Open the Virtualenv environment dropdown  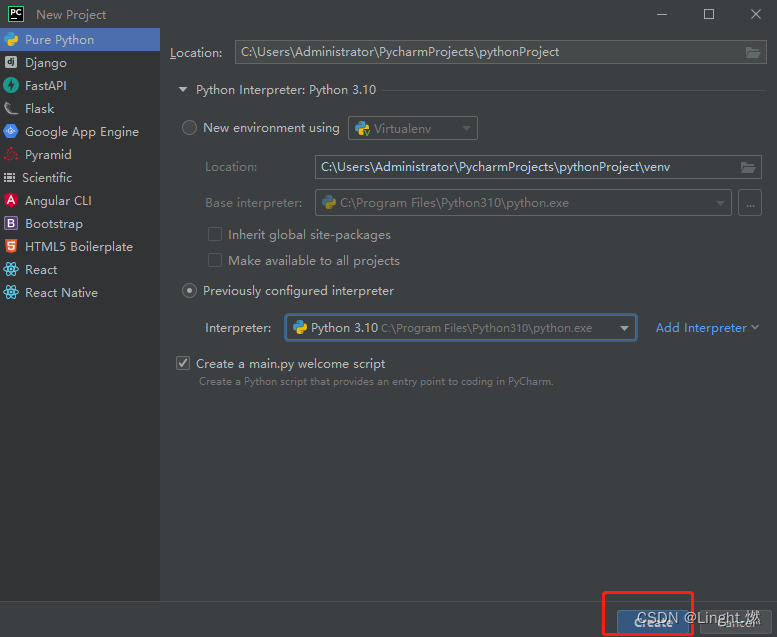click(x=413, y=128)
